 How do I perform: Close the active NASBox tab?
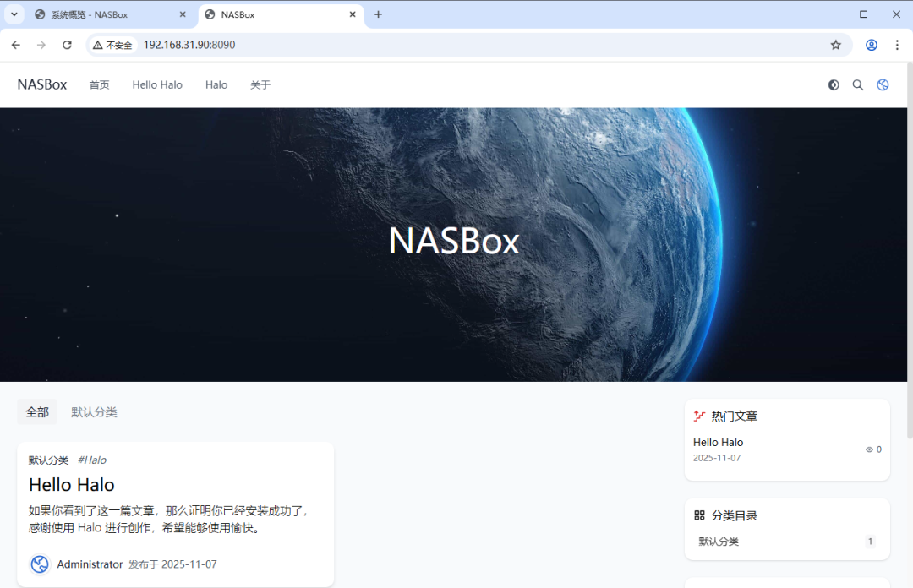point(353,14)
